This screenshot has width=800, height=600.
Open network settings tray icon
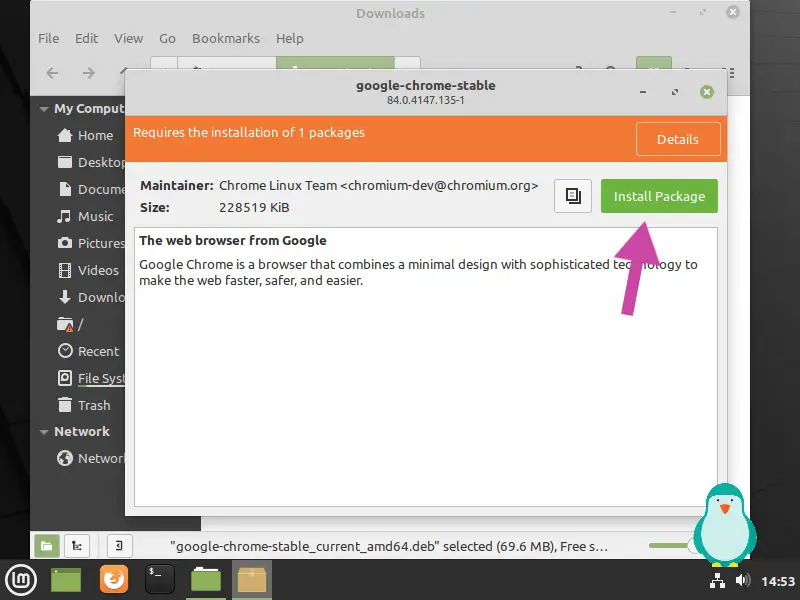click(717, 581)
